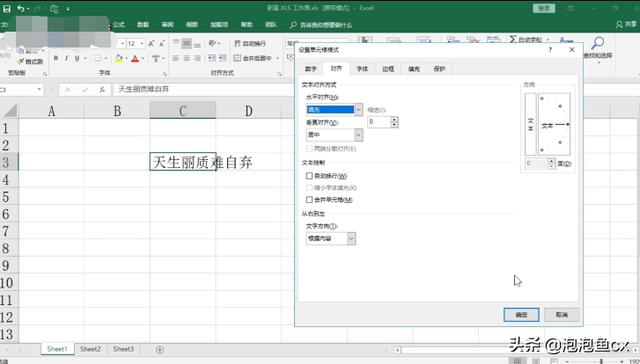
Task: Click the orientation degrees spinner
Action: (x=552, y=164)
